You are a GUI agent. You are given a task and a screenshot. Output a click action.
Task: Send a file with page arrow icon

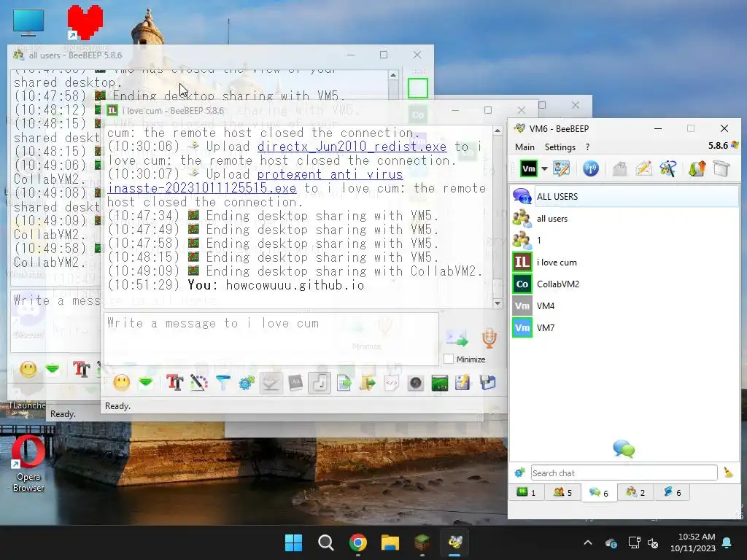coord(344,382)
